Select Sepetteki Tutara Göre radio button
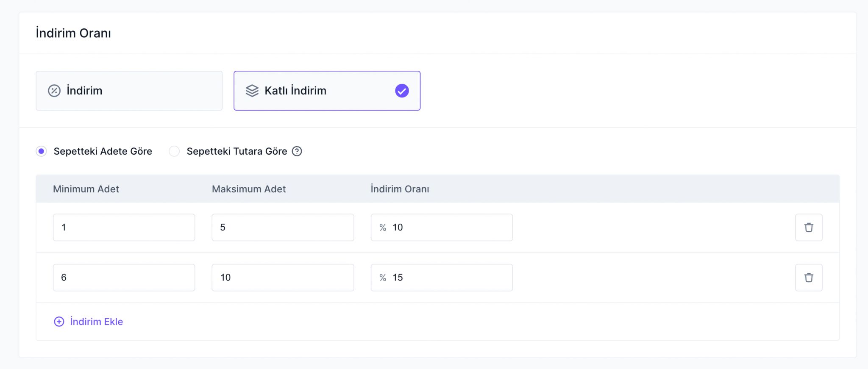Viewport: 868px width, 369px height. pos(174,151)
